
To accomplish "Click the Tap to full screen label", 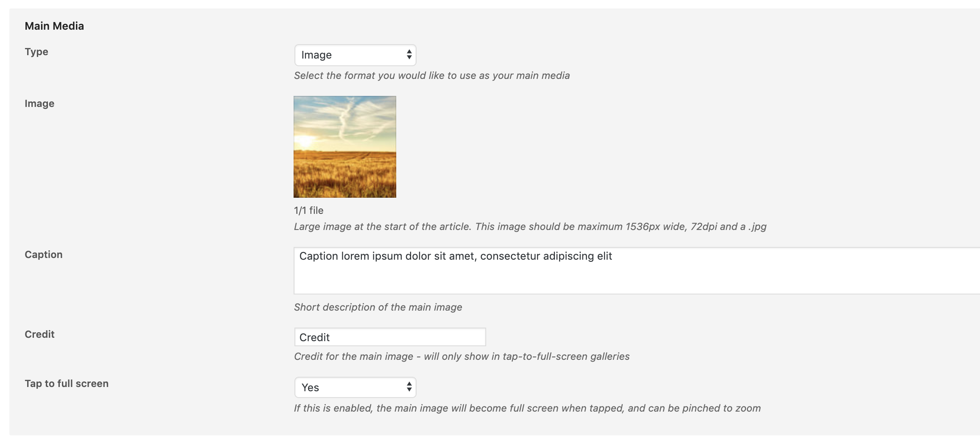I will tap(67, 384).
